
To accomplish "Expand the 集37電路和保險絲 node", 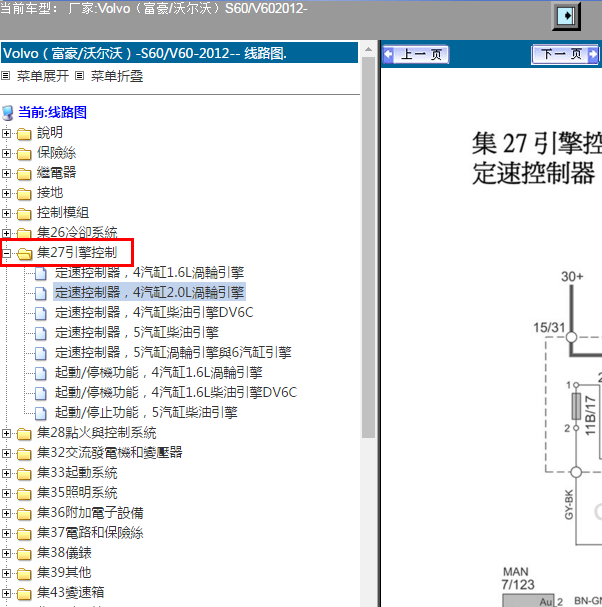I will point(6,533).
